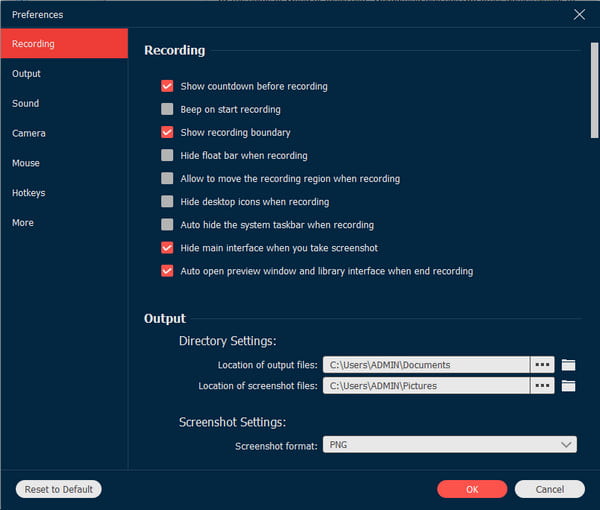Enable Hide float bar when recording

point(167,155)
